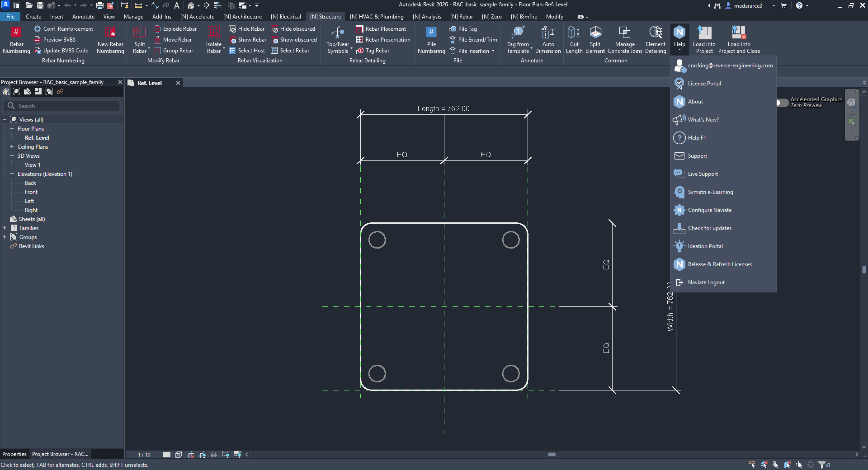Image resolution: width=868 pixels, height=470 pixels.
Task: Switch to the [N] Rebar ribbon tab
Action: 461,17
